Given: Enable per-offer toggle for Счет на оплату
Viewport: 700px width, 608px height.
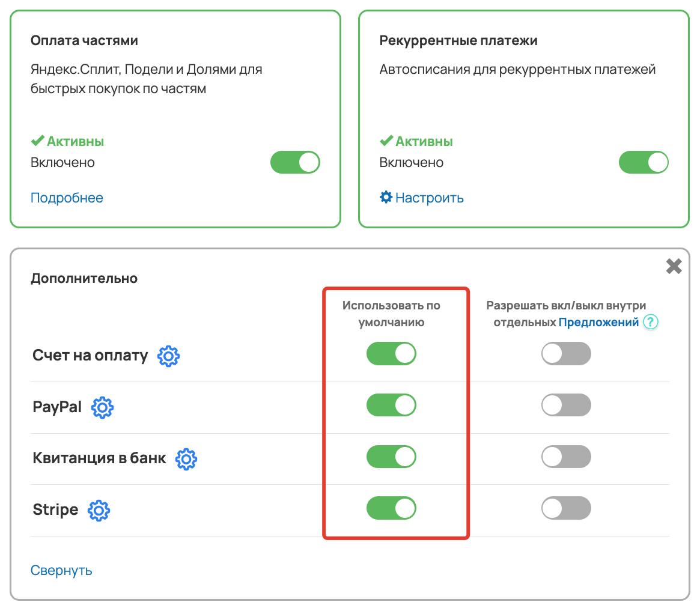Looking at the screenshot, I should [x=566, y=353].
